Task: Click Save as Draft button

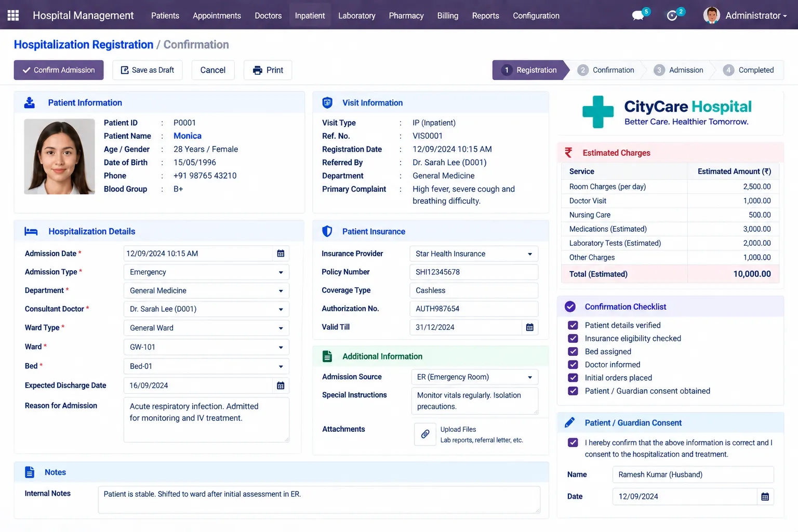Action: click(148, 70)
